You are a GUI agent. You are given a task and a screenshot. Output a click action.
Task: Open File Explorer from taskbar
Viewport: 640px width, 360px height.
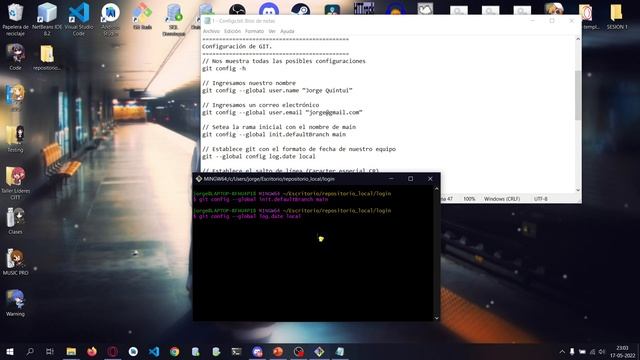coord(71,351)
